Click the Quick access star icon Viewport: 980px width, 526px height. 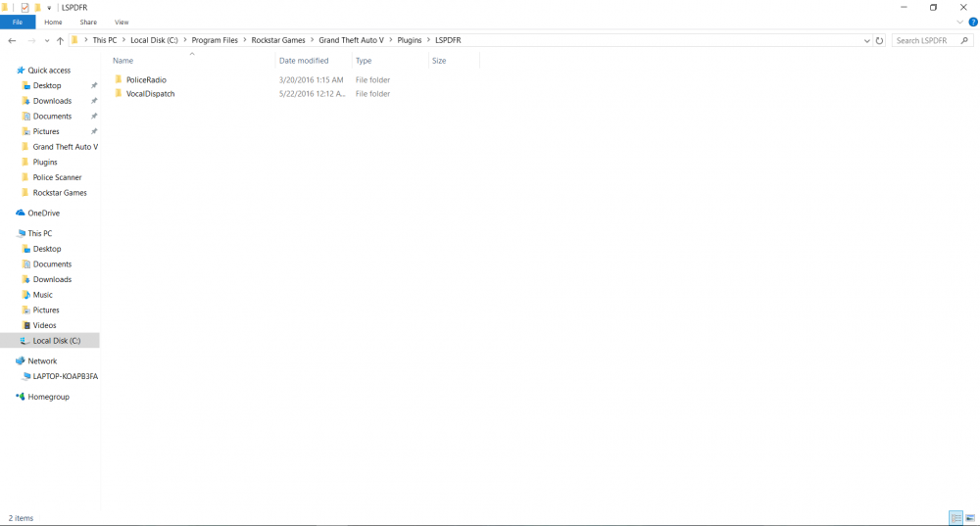21,70
